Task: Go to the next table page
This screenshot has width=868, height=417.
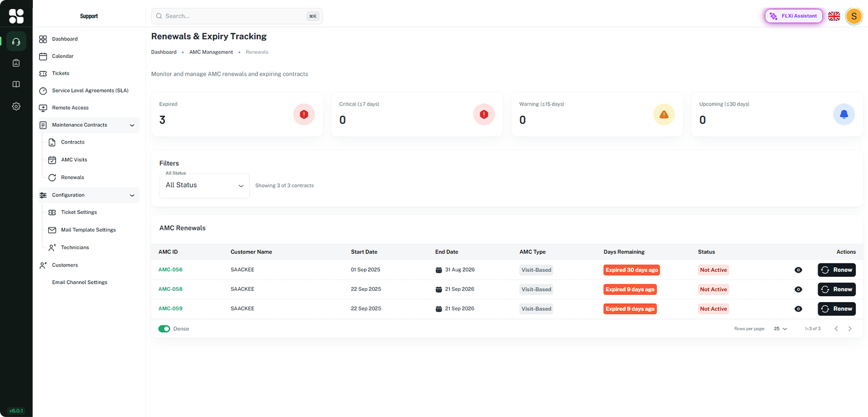Action: (850, 329)
